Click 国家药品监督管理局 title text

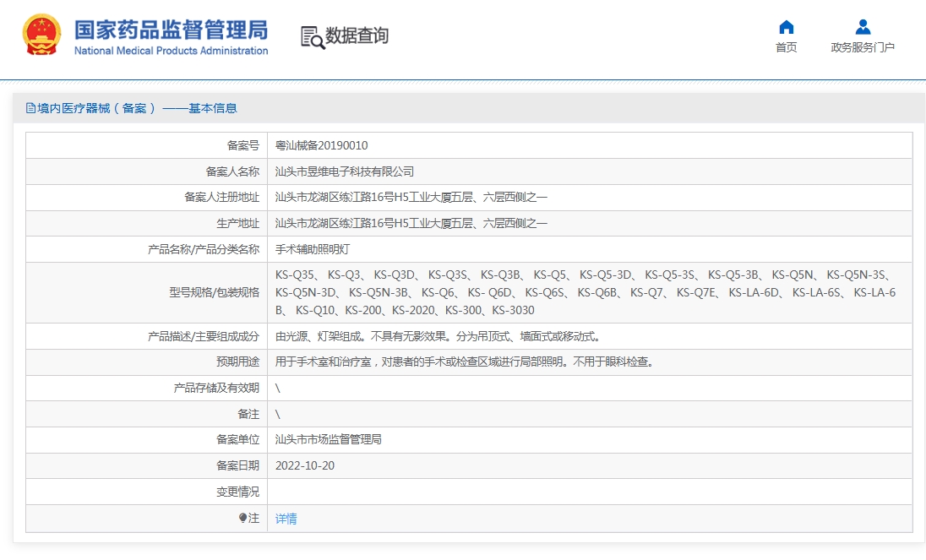pyautogui.click(x=171, y=30)
